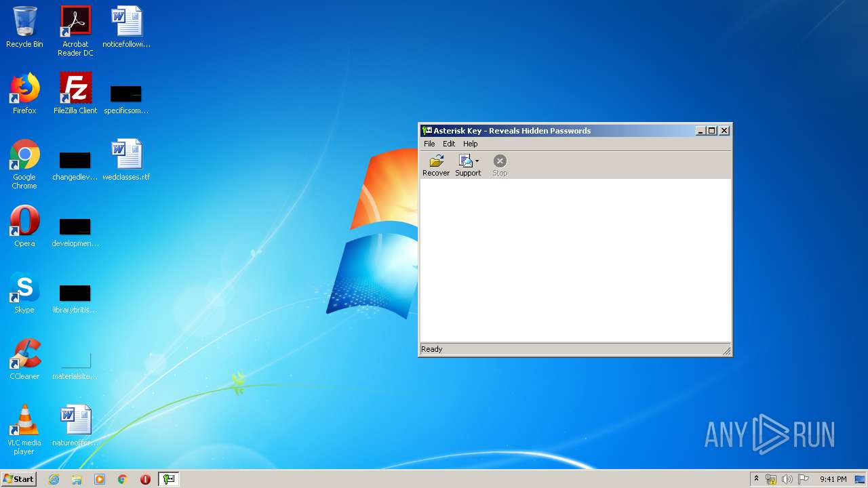Screen dimensions: 868x488
Task: Click the Asterisk Key title bar icon
Action: tap(427, 131)
